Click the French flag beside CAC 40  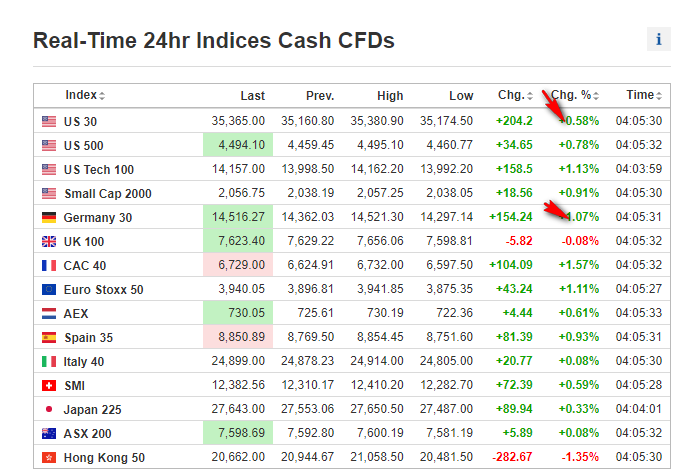click(49, 265)
